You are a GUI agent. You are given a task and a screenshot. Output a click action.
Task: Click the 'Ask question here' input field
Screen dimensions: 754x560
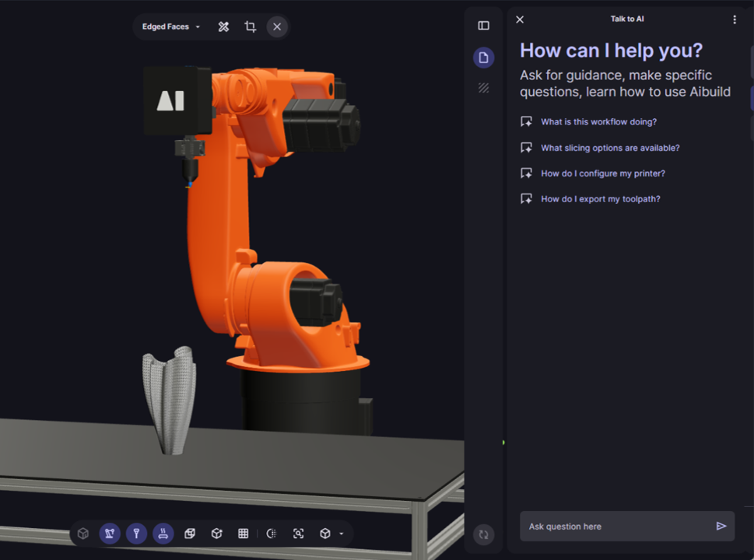click(x=615, y=527)
